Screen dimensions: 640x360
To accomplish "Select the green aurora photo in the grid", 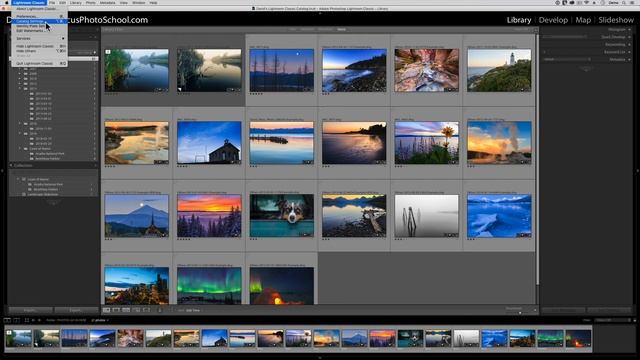I will (x=209, y=286).
